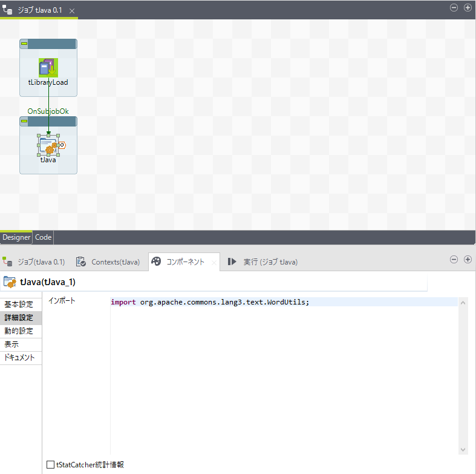The image size is (476, 474).
Task: Collapse the tJava subjob with minus icon
Action: [24, 122]
